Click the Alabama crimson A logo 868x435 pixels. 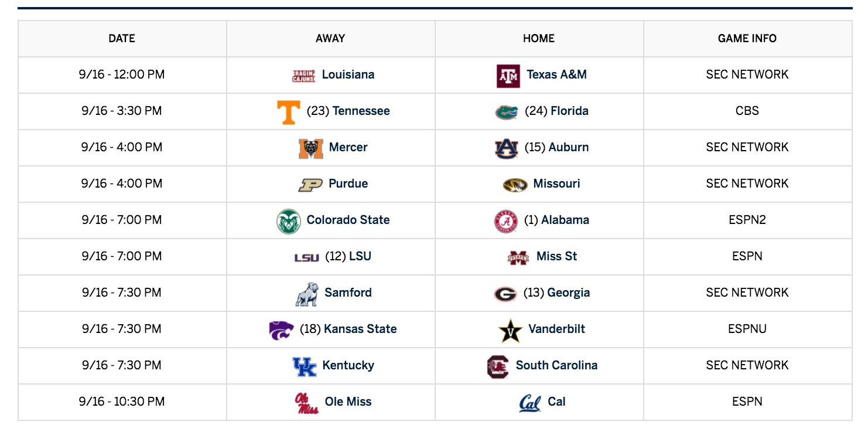point(506,221)
